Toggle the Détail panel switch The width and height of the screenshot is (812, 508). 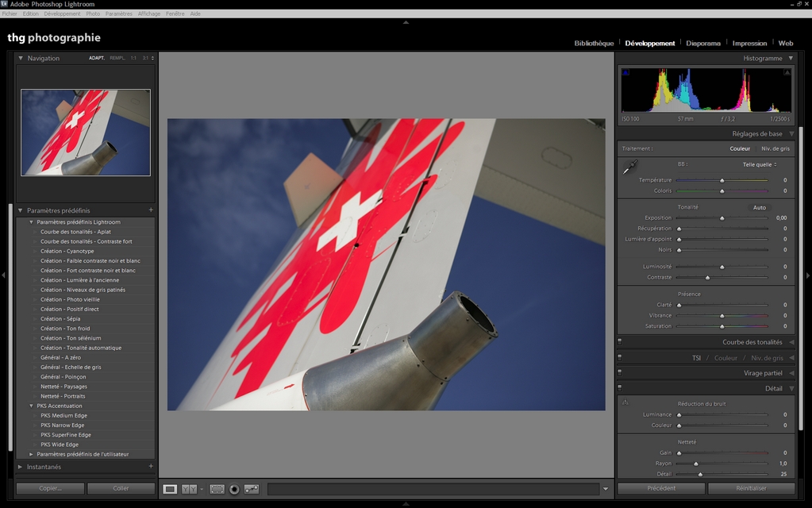620,388
